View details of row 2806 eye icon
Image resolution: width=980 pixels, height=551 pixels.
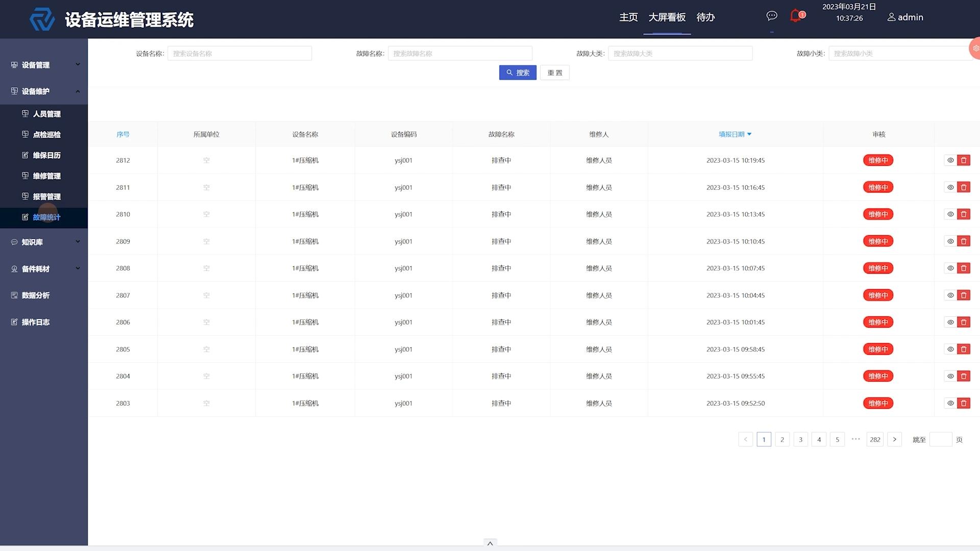point(950,322)
